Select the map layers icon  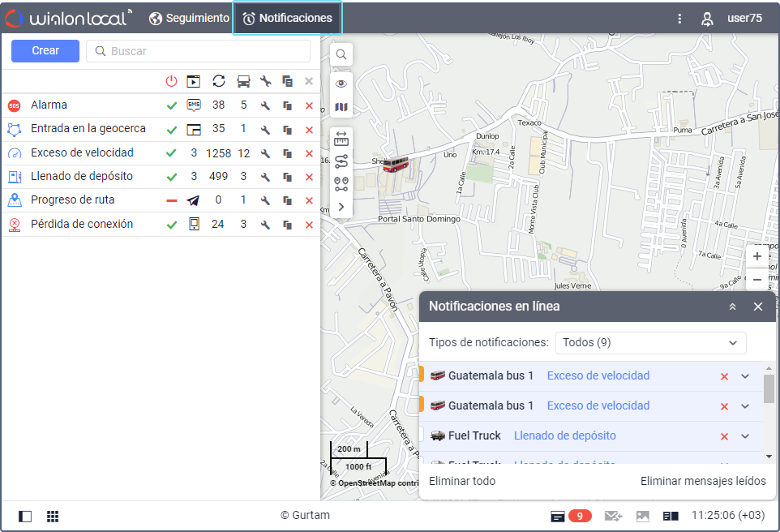point(341,107)
